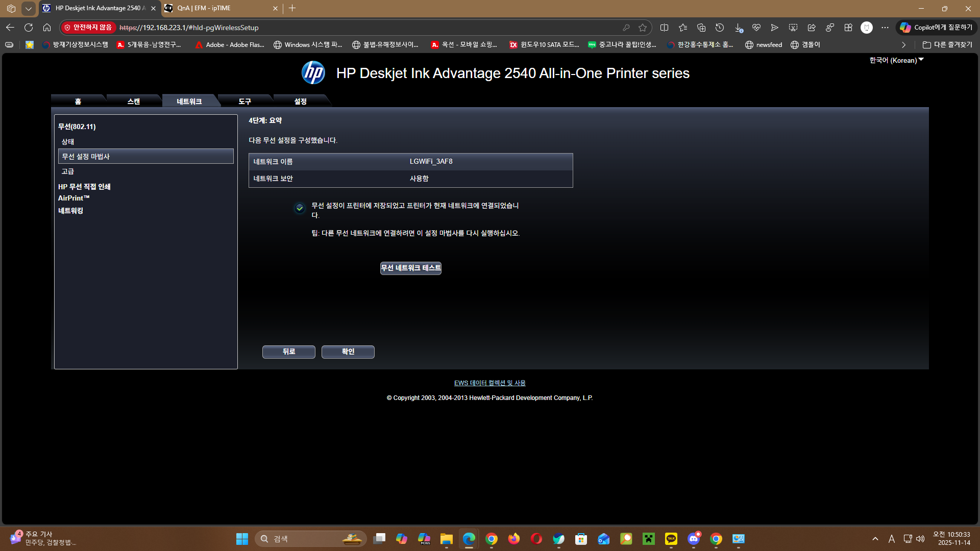Open Minecraft from the taskbar

pyautogui.click(x=649, y=539)
